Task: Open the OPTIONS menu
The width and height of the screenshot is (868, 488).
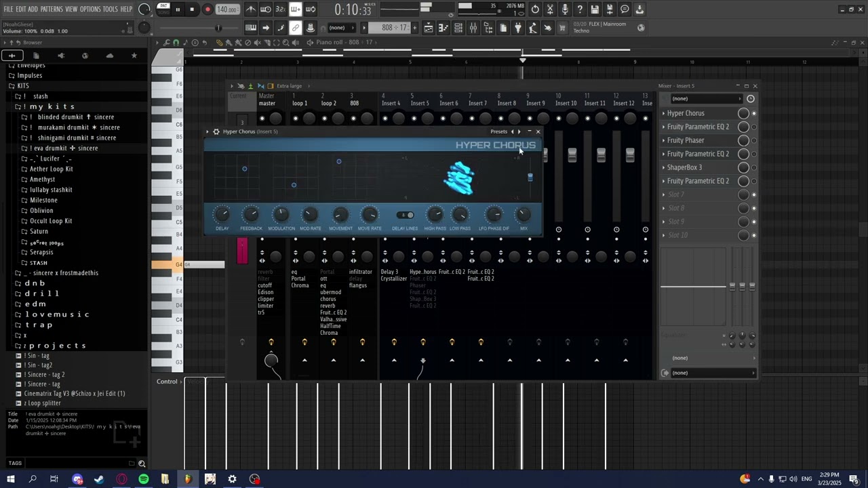Action: [90, 9]
